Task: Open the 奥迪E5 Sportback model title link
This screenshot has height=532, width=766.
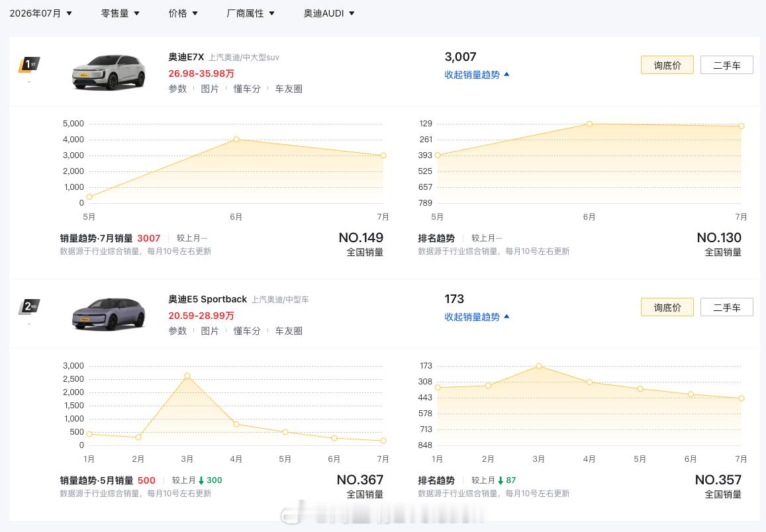Action: tap(208, 299)
